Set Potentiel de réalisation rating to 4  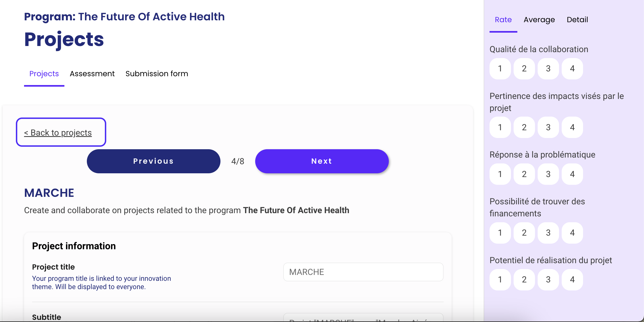(x=572, y=279)
